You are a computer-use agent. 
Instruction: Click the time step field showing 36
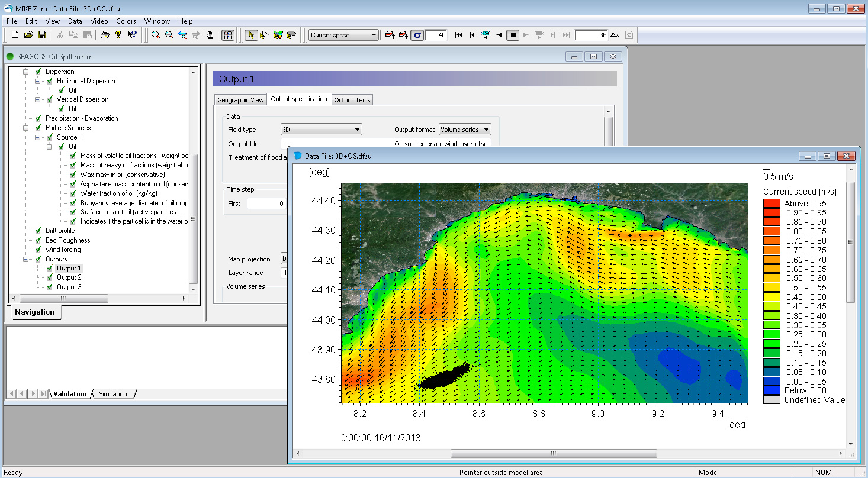point(591,35)
